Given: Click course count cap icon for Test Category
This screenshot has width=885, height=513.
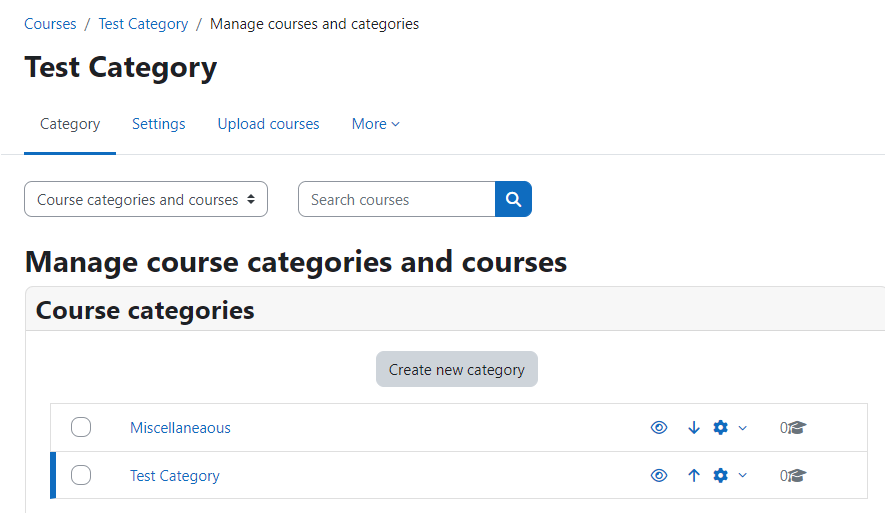Looking at the screenshot, I should click(x=797, y=476).
